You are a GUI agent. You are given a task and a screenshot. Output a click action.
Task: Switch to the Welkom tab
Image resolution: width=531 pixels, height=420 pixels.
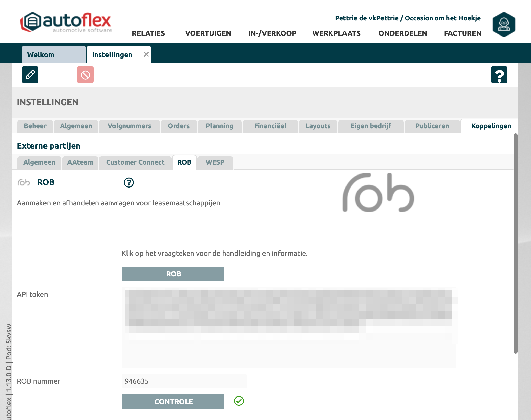pos(54,55)
